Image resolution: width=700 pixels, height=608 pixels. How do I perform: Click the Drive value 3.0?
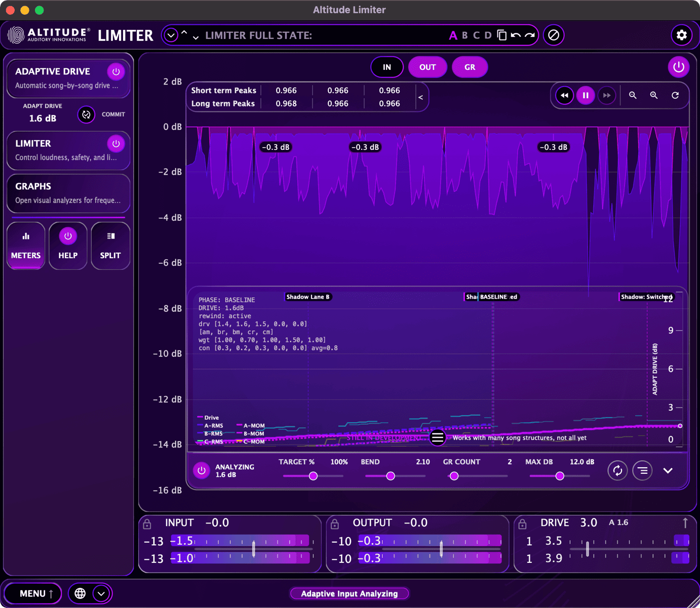[x=589, y=523]
